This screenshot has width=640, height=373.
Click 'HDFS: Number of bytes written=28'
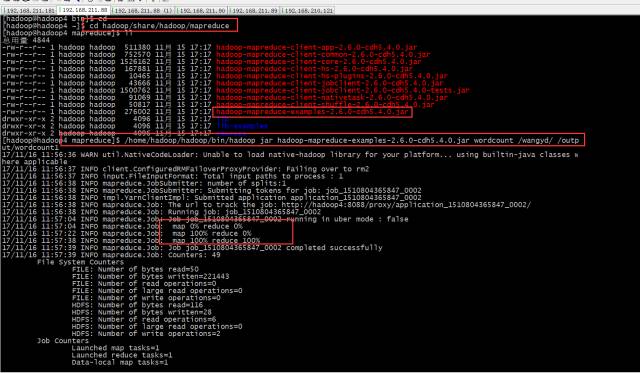(142, 312)
